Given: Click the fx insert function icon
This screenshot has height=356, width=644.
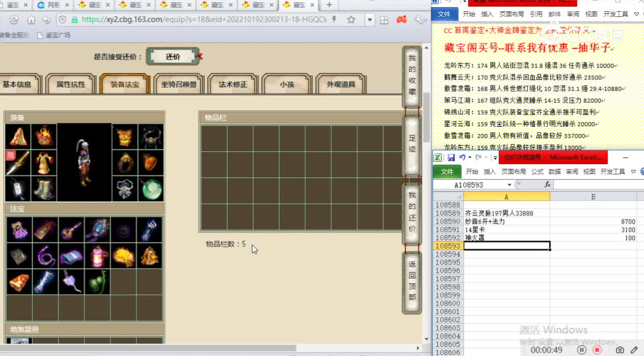Looking at the screenshot, I should click(x=547, y=185).
